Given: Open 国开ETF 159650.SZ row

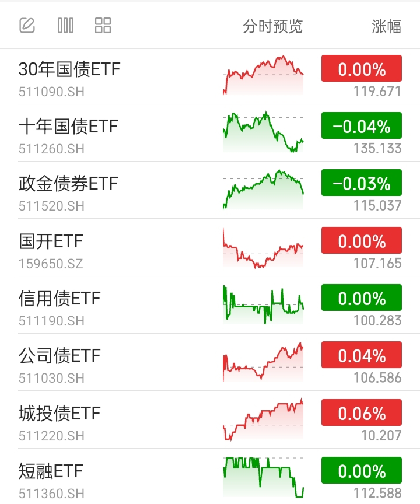Looking at the screenshot, I should pyautogui.click(x=210, y=247).
